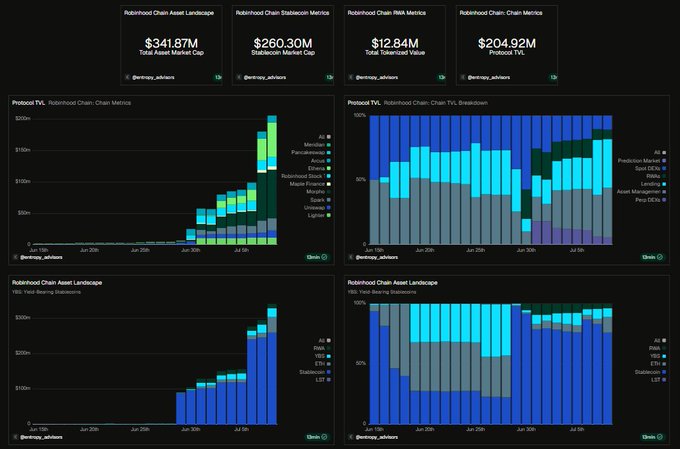
Task: Click the Lending cyan color swatch
Action: pos(664,184)
